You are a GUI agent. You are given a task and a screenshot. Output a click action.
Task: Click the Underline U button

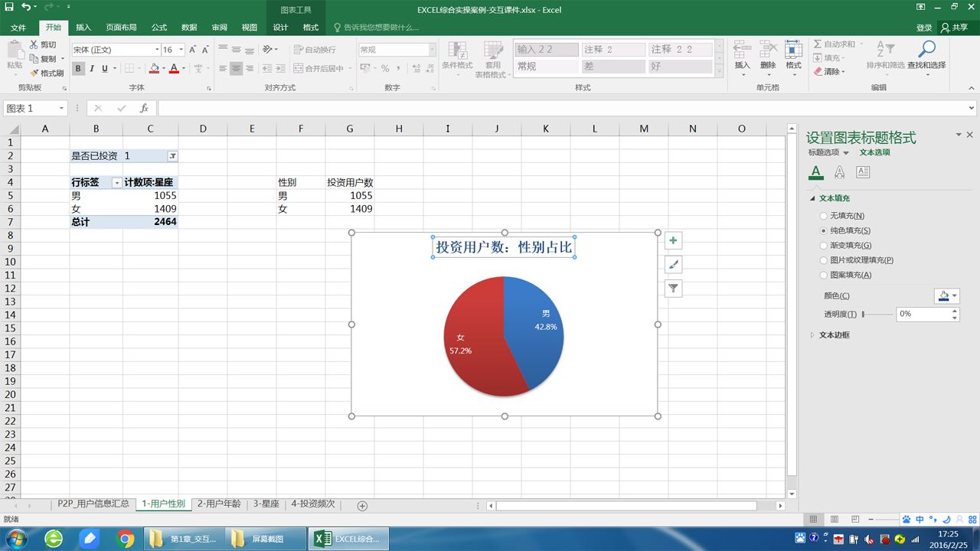[x=105, y=69]
